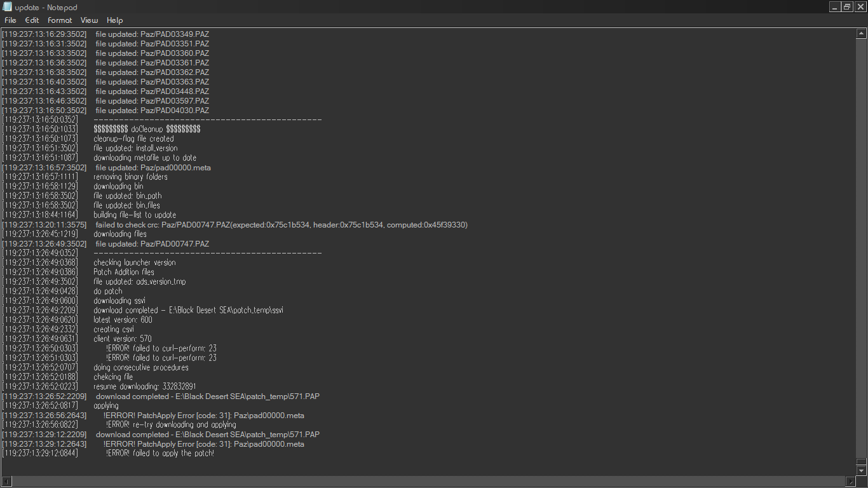Image resolution: width=868 pixels, height=488 pixels.
Task: Click the 'resume downloading: 332832891' log line
Action: pyautogui.click(x=144, y=387)
